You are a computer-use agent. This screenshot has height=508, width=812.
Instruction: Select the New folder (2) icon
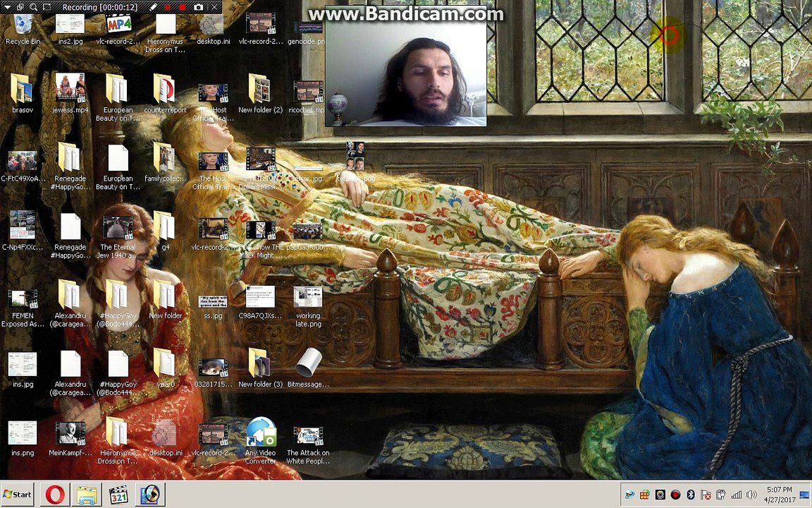coord(260,93)
